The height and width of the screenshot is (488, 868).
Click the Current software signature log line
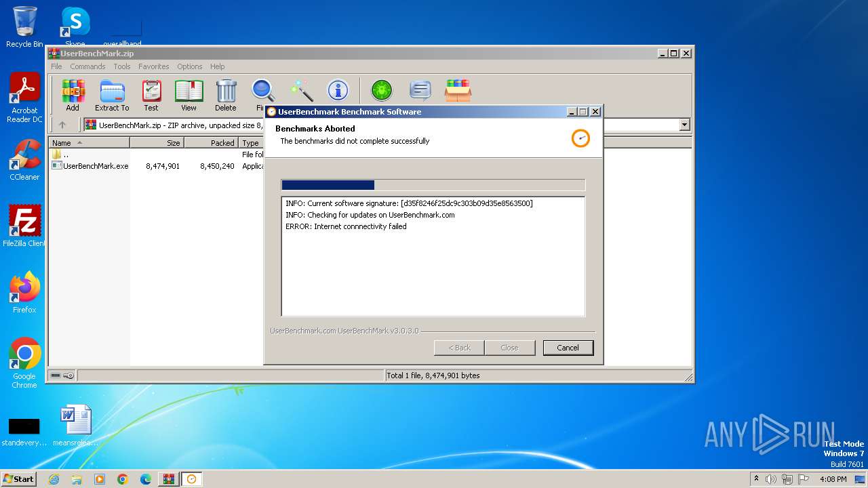click(409, 203)
